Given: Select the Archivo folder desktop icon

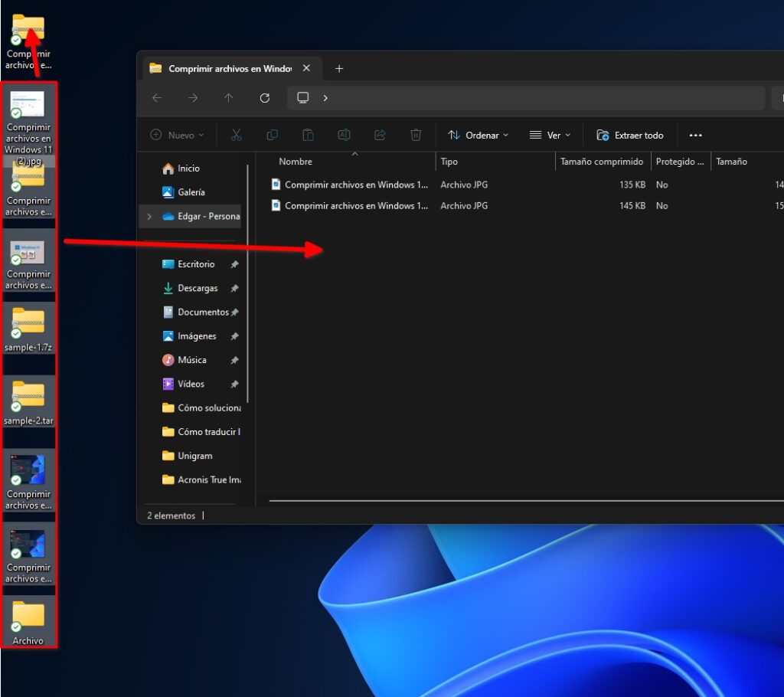Looking at the screenshot, I should (28, 623).
